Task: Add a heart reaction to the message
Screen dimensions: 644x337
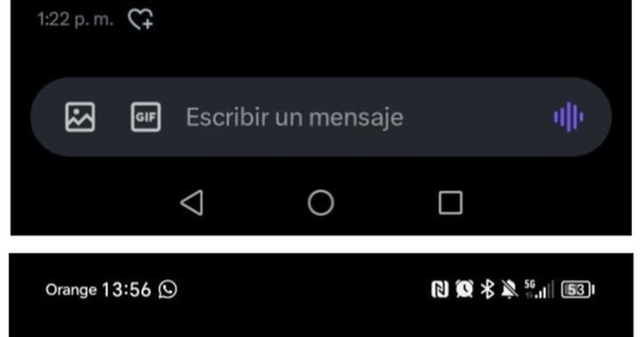Action: click(x=140, y=19)
